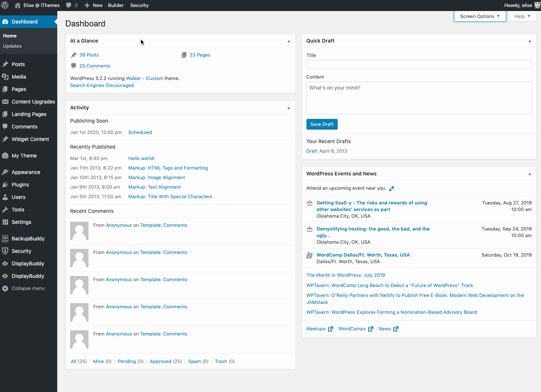The width and height of the screenshot is (541, 392).
Task: Click the BackupBuddy icon in the sidebar
Action: [5, 239]
